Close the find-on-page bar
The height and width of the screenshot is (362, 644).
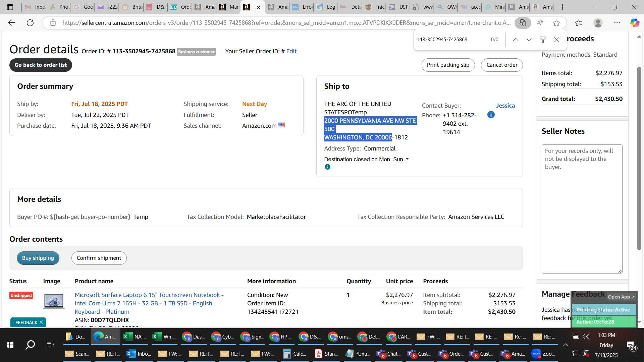pos(557,40)
